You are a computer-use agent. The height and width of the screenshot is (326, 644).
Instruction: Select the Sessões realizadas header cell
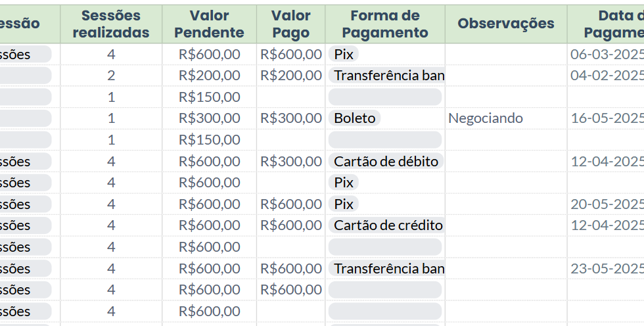point(111,24)
